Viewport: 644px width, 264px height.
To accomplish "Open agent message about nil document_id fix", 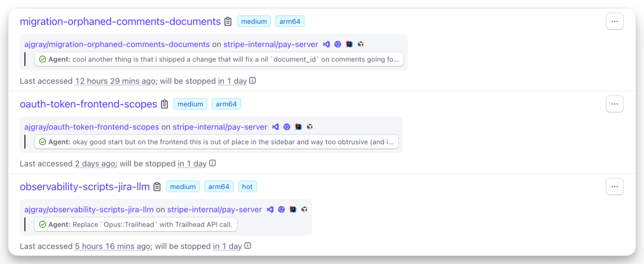I will (x=219, y=59).
